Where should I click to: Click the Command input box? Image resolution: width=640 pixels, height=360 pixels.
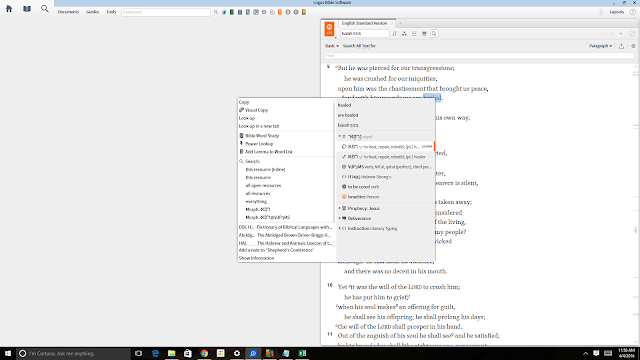pos(166,12)
